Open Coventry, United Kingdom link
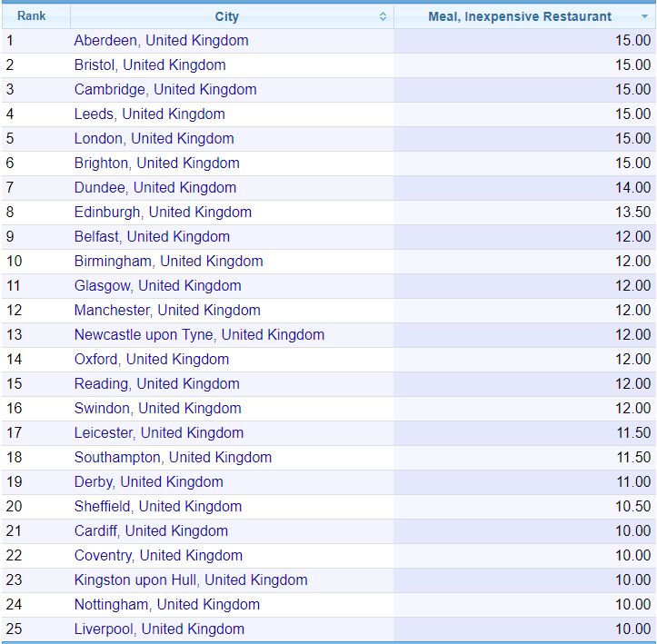Image resolution: width=657 pixels, height=644 pixels. 158,555
